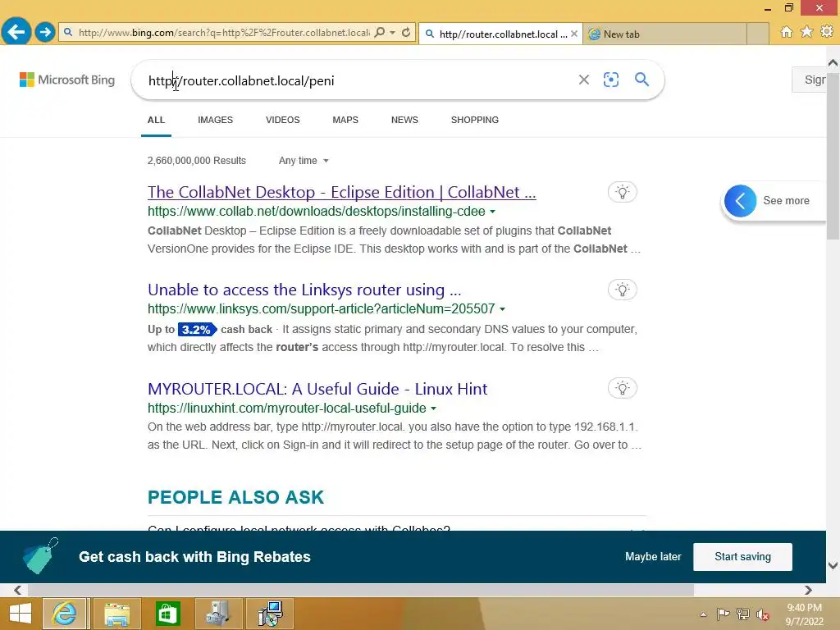
Task: Click lightbulb icon beside Linux Hint result
Action: (622, 388)
